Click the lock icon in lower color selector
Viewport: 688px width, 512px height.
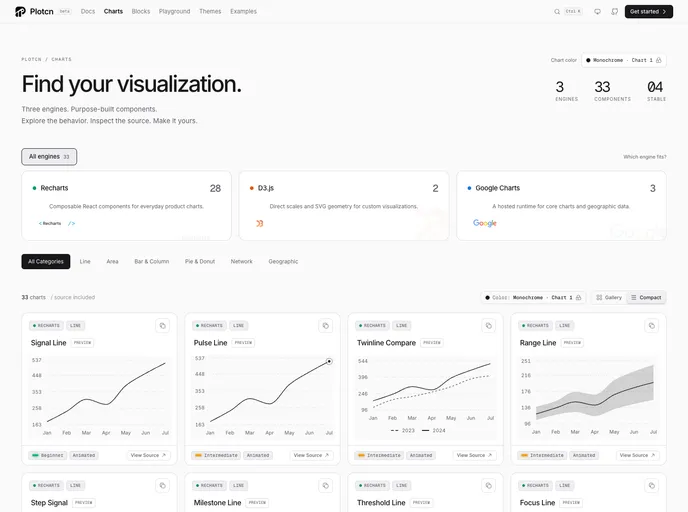[578, 297]
